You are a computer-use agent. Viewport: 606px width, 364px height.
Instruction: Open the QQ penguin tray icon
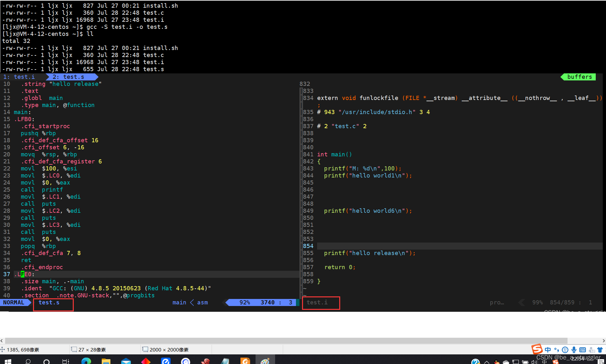[497, 362]
